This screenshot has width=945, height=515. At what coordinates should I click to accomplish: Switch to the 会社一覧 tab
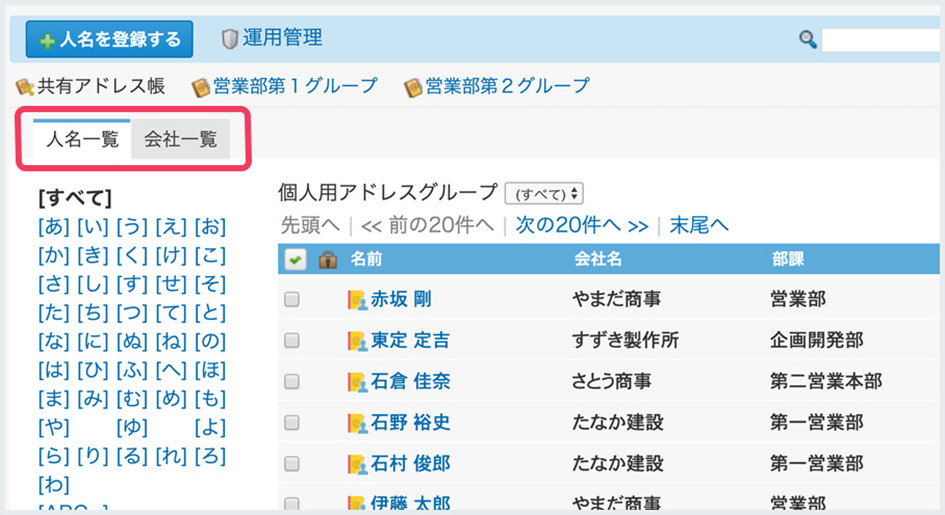pos(180,139)
